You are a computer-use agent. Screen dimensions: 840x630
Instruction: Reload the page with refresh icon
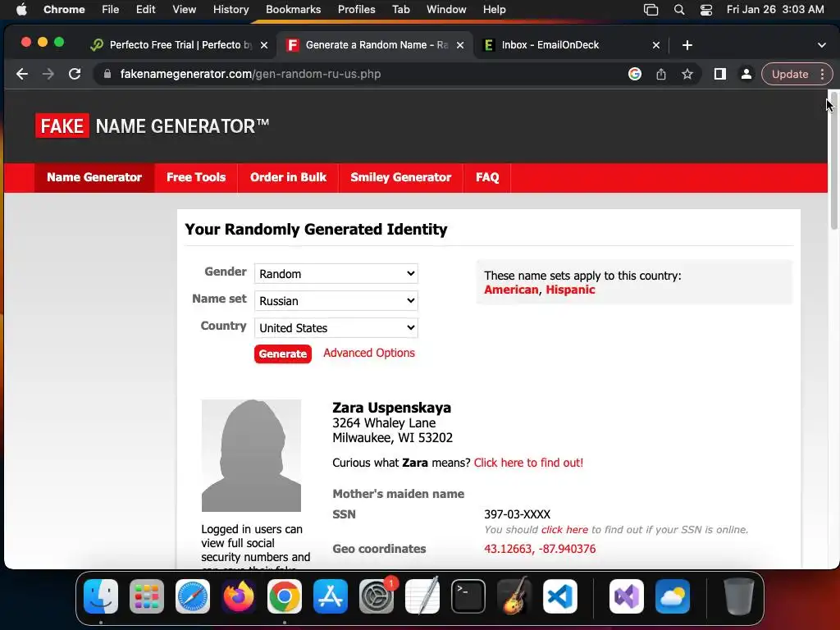[x=75, y=74]
